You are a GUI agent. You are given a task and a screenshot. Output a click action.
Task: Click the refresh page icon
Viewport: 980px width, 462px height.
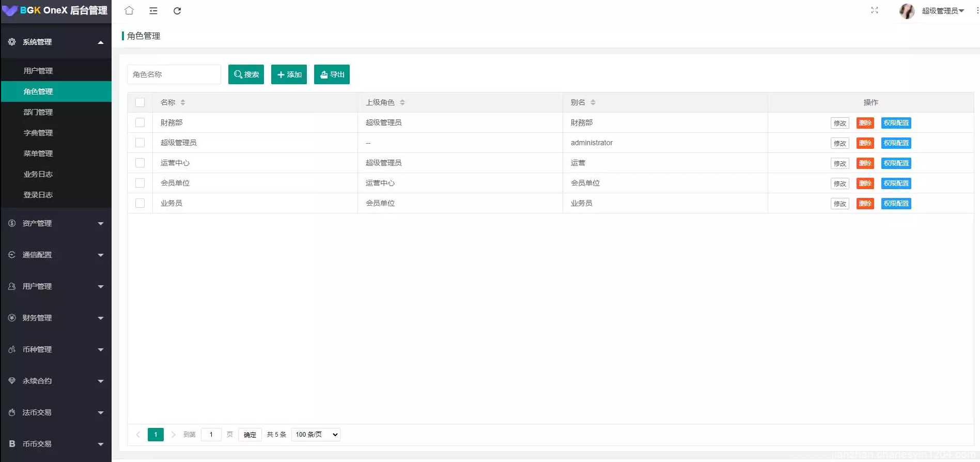pyautogui.click(x=177, y=11)
